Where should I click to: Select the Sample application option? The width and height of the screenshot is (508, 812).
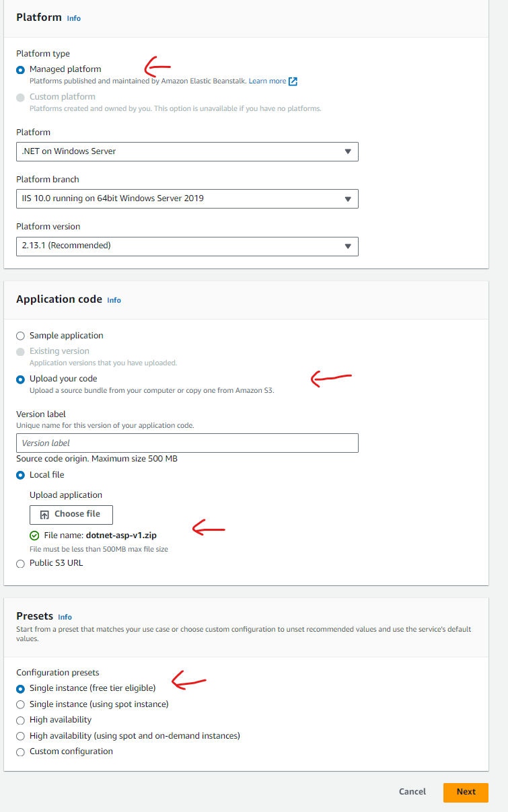pos(20,336)
